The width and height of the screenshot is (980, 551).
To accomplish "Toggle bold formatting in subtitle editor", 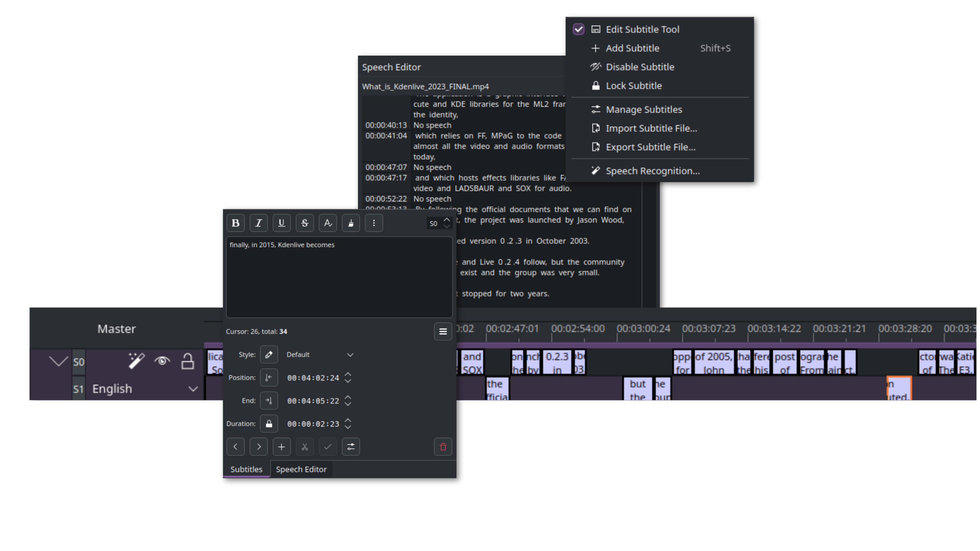I will 236,223.
